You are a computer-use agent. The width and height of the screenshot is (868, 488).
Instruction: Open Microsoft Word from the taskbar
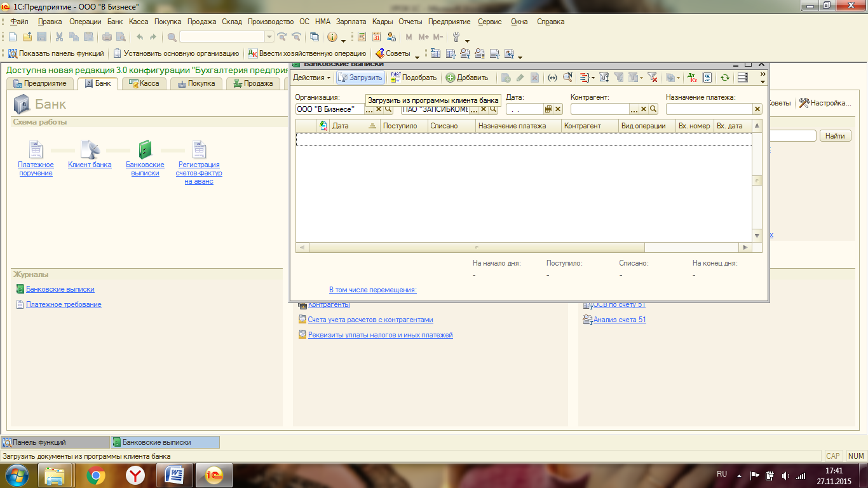click(x=175, y=475)
